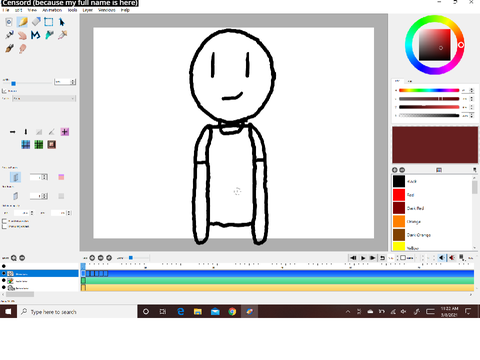The height and width of the screenshot is (360, 480).
Task: Open the stabilizer dropdown in tool options
Action: (44, 98)
